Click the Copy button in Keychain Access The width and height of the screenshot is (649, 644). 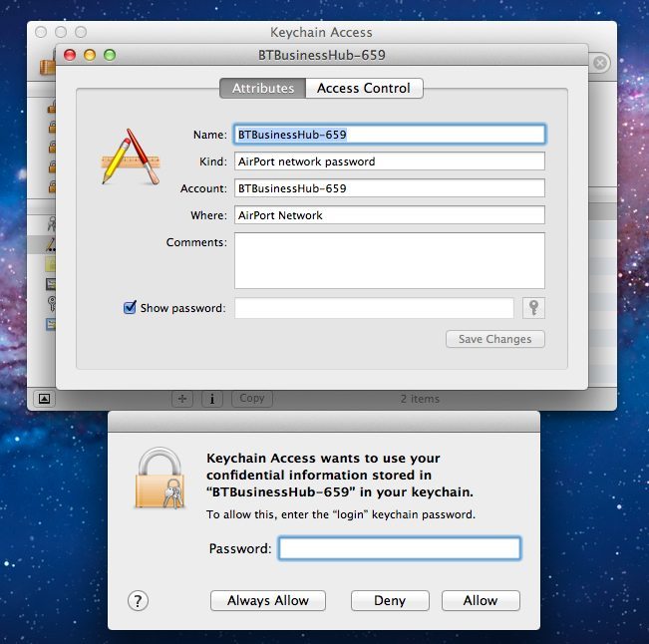click(x=252, y=398)
